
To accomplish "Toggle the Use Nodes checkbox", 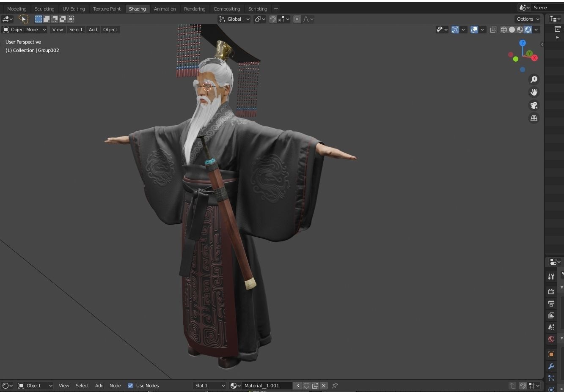I will point(130,386).
